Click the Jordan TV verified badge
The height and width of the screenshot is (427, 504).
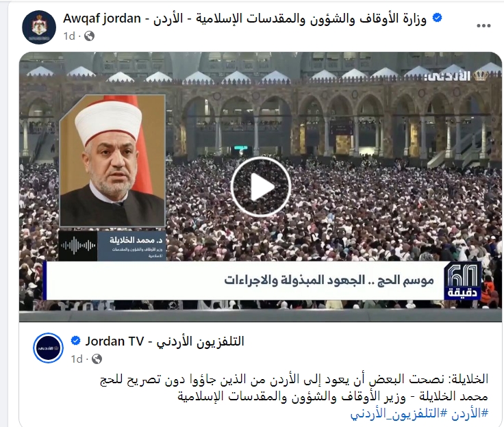click(x=75, y=341)
